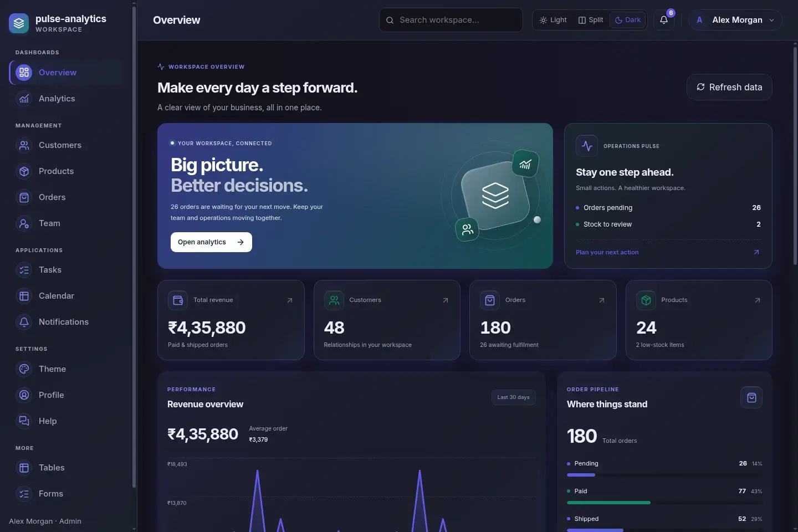Click the Pending progress bar
The height and width of the screenshot is (532, 798).
664,475
